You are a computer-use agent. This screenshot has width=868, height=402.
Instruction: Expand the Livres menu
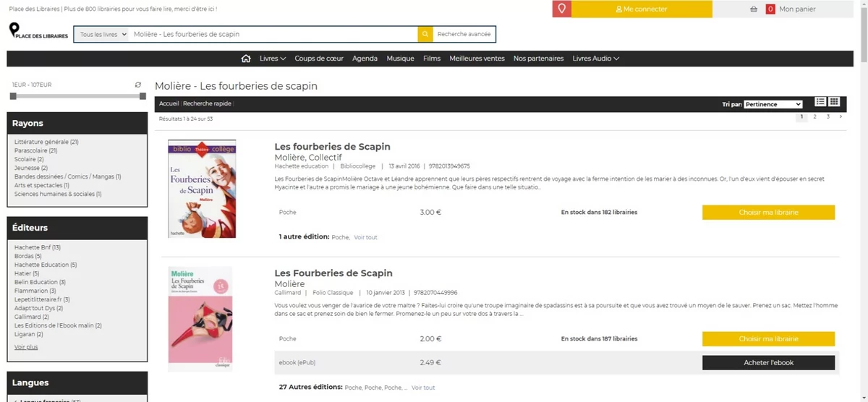[x=273, y=59]
